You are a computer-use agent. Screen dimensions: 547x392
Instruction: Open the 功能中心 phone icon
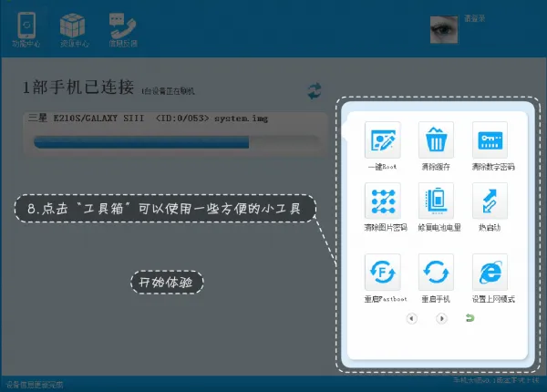[26, 26]
